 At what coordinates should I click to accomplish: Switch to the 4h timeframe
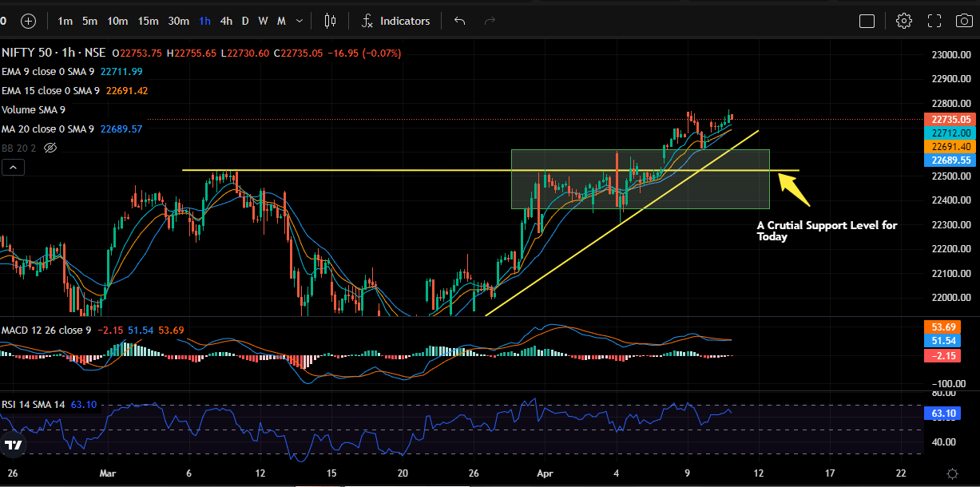click(x=226, y=21)
